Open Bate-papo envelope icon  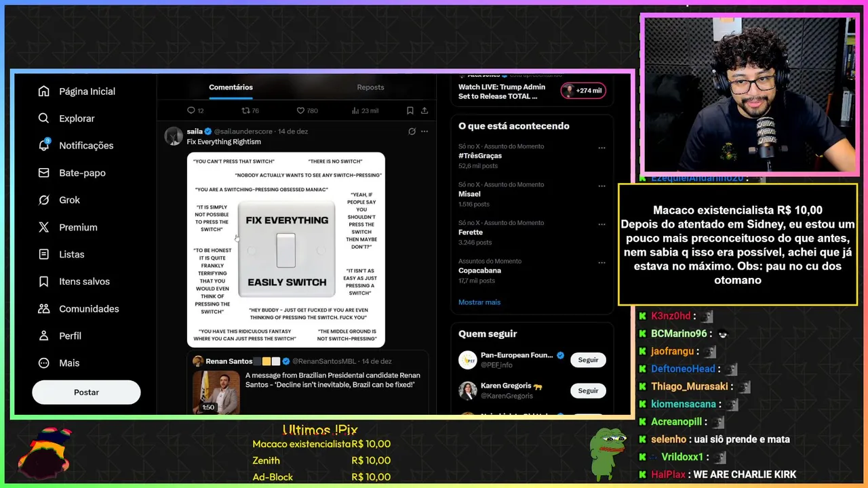point(44,173)
